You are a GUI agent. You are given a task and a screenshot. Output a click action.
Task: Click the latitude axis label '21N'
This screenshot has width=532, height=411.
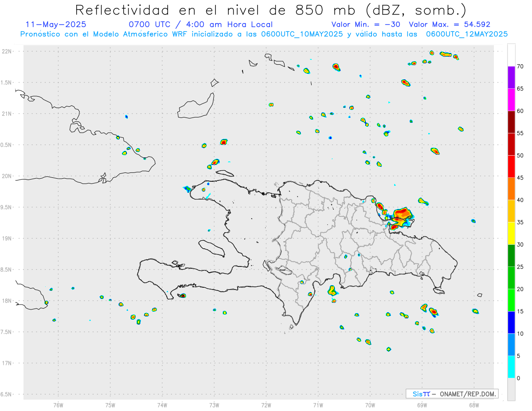(7, 114)
